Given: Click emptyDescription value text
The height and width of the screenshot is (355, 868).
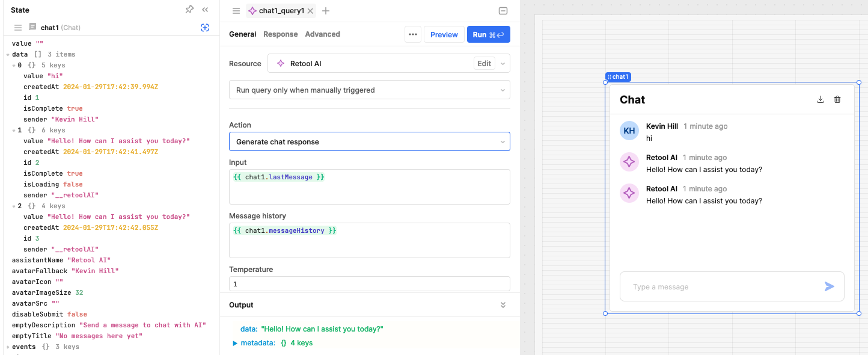Looking at the screenshot, I should [143, 325].
